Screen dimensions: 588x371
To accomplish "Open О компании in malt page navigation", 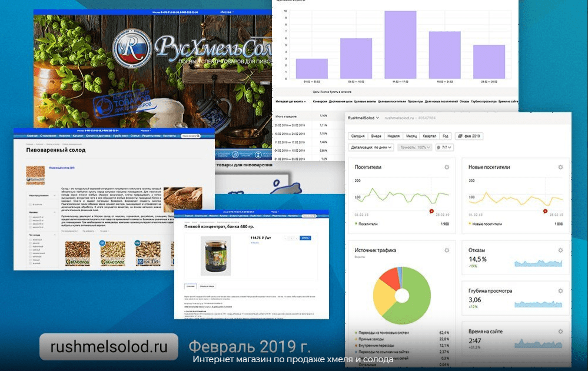I will 48,136.
